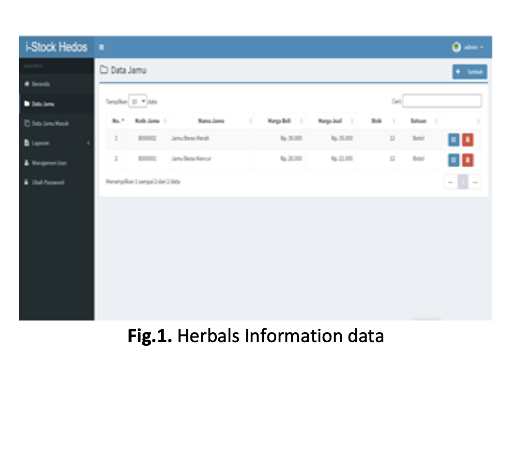Click the Tambah button to add jamu

point(470,72)
